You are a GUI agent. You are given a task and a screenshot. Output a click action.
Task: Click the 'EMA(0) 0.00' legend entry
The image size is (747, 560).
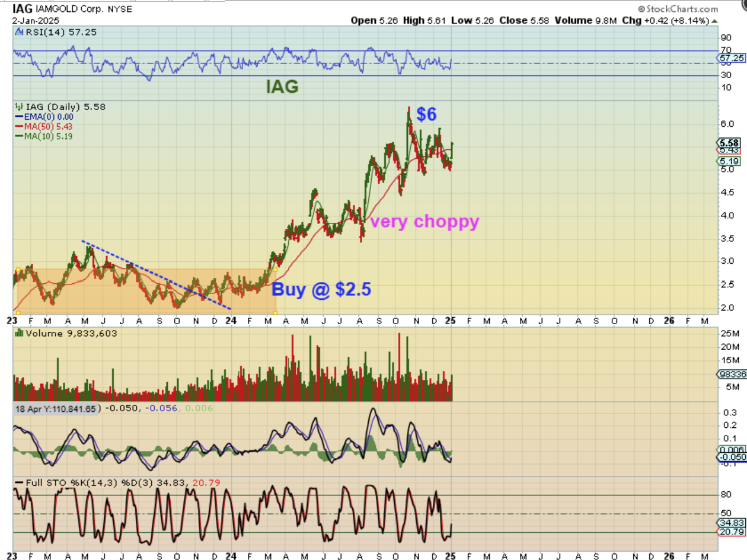pyautogui.click(x=48, y=117)
